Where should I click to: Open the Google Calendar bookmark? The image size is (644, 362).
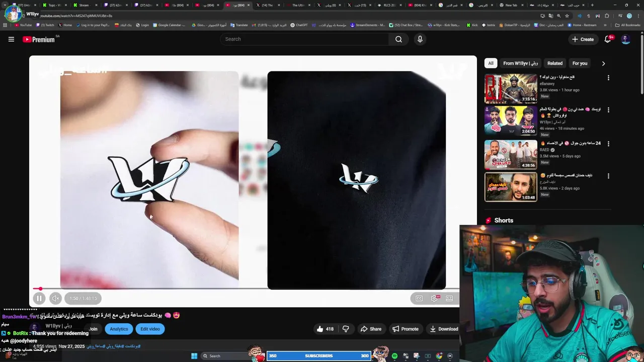point(169,25)
